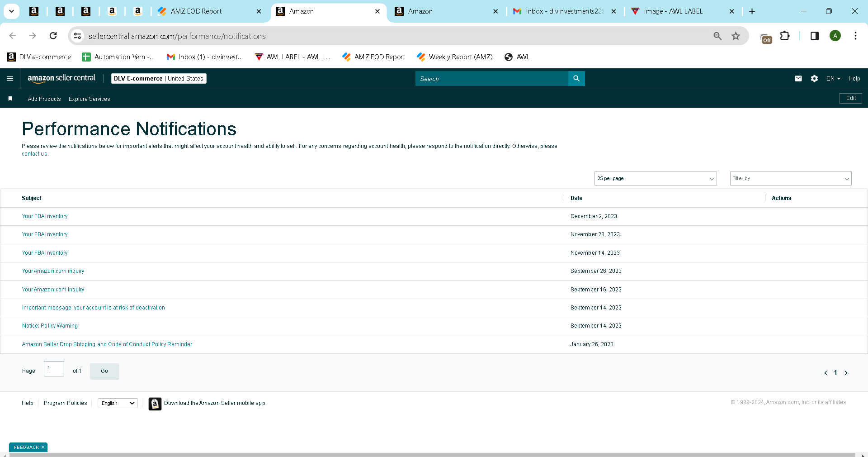This screenshot has width=868, height=457.
Task: Open the AWL globe bookmark
Action: (x=517, y=57)
